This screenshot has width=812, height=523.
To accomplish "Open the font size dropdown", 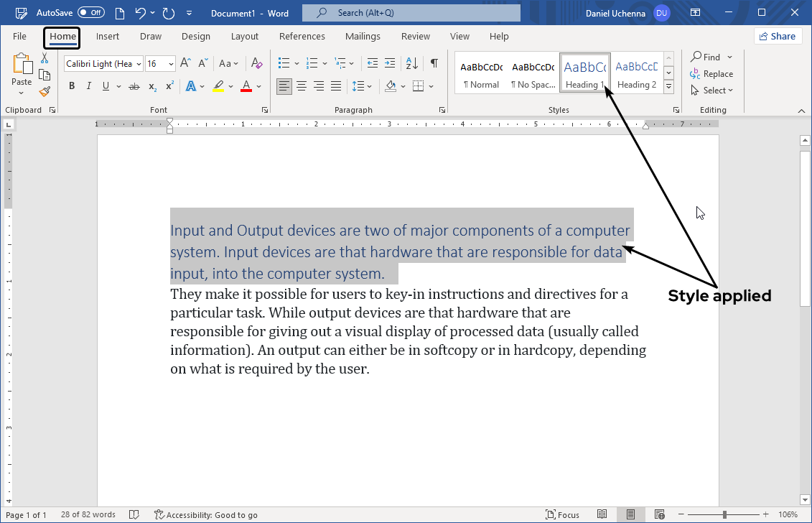I will tap(171, 64).
